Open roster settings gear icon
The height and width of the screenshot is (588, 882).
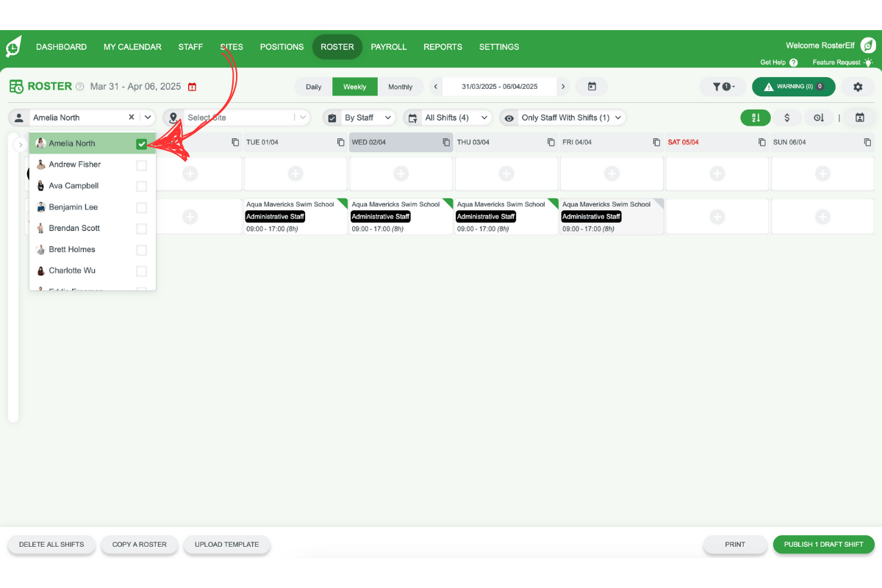click(858, 87)
